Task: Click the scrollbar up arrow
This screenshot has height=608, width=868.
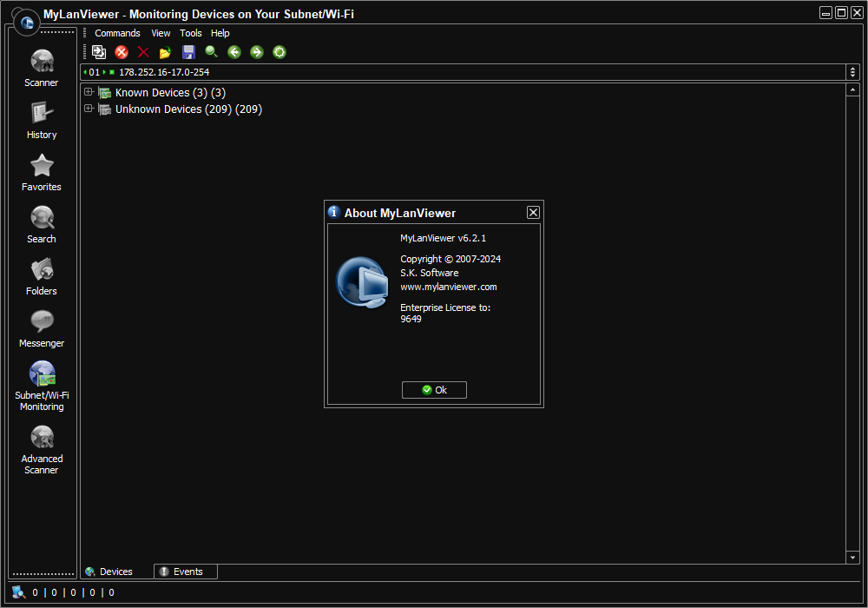Action: 852,89
